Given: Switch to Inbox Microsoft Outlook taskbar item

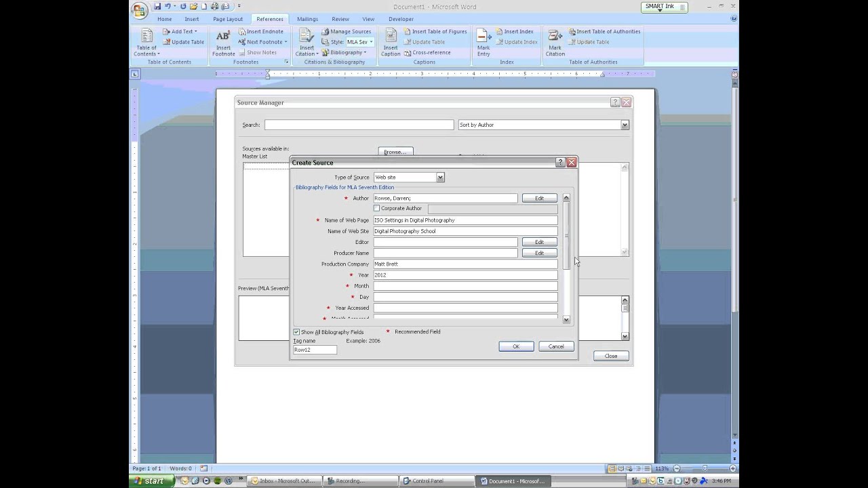Looking at the screenshot, I should 283,481.
